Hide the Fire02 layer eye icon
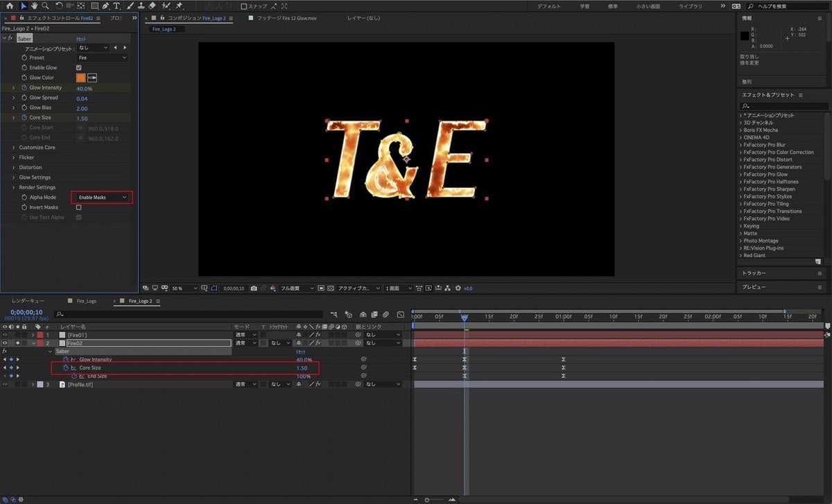The height and width of the screenshot is (504, 832). [6, 342]
